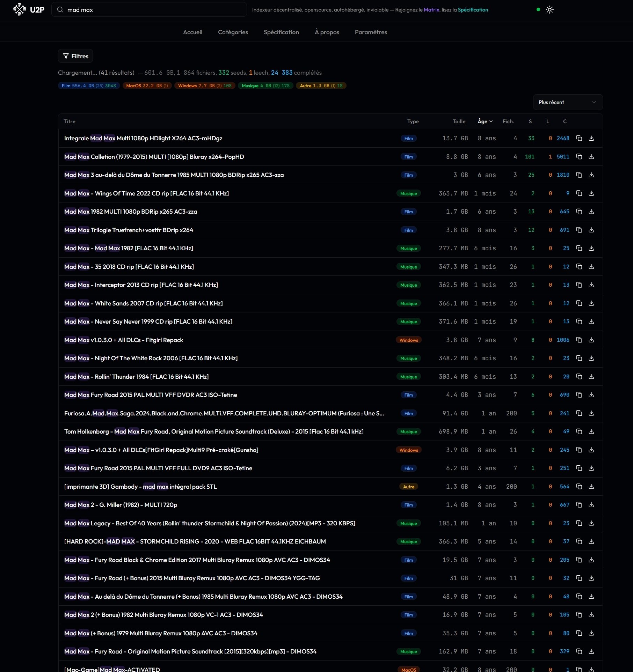Expand the Filtres panel
633x672 pixels.
[x=75, y=56]
